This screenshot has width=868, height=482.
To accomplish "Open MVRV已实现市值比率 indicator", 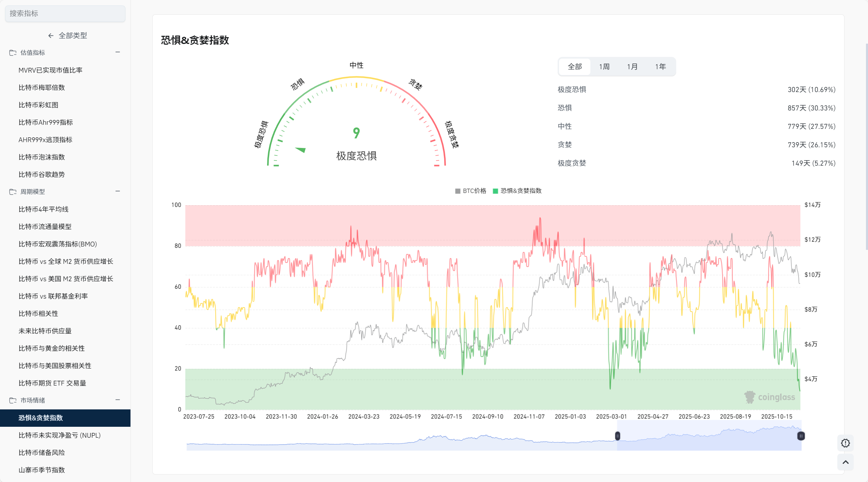I will (50, 70).
